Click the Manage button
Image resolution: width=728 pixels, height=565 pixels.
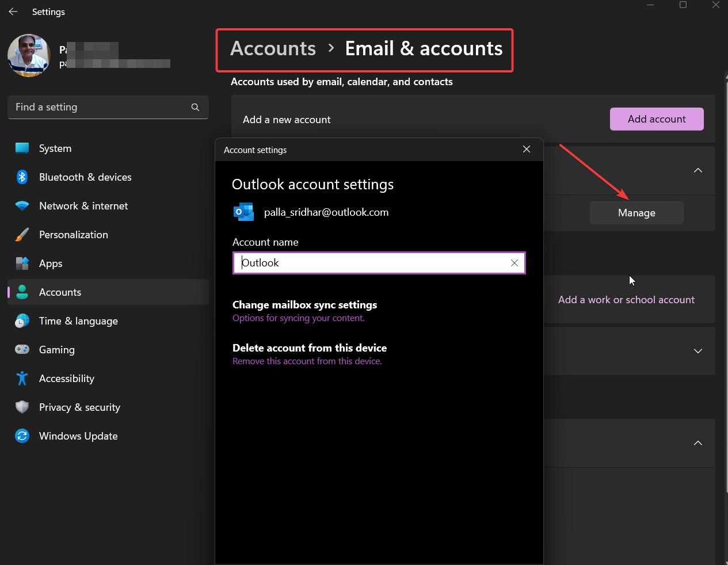[x=636, y=213]
